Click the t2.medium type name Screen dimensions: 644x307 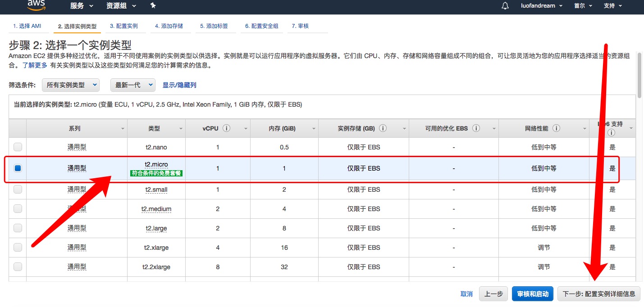[x=156, y=209]
